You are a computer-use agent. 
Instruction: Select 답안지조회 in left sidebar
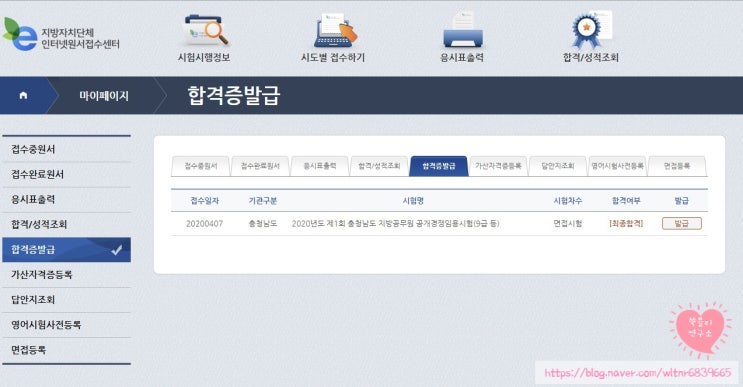pyautogui.click(x=66, y=300)
